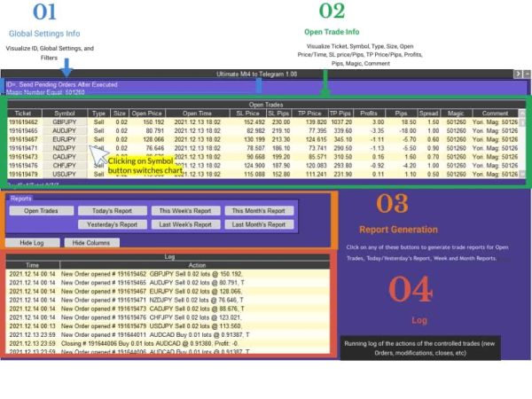Generate Today's Report

(x=111, y=211)
